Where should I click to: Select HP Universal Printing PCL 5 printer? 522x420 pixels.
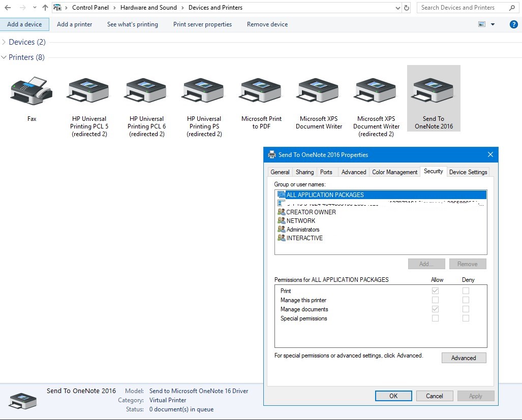click(x=89, y=91)
